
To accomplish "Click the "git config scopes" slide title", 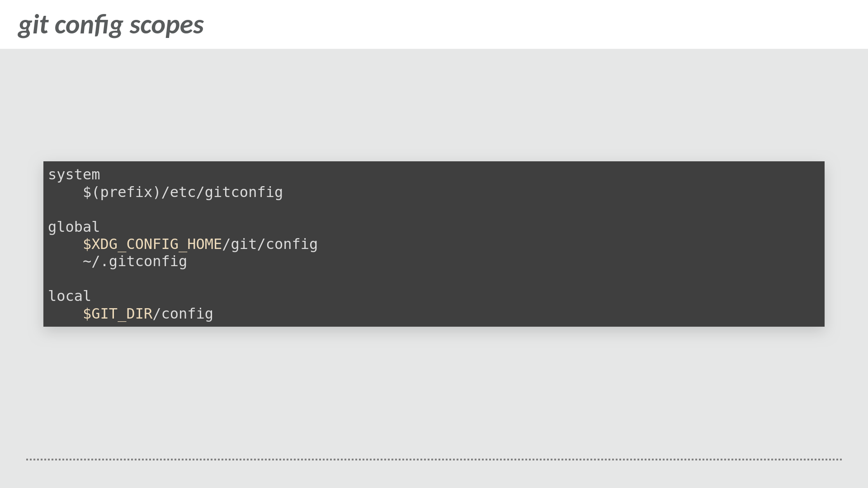I will (x=111, y=24).
